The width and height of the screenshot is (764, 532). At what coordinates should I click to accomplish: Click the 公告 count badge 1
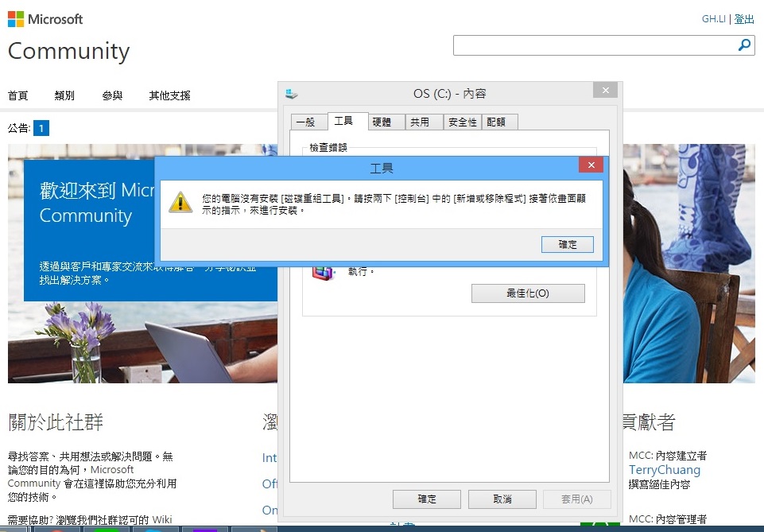point(41,128)
